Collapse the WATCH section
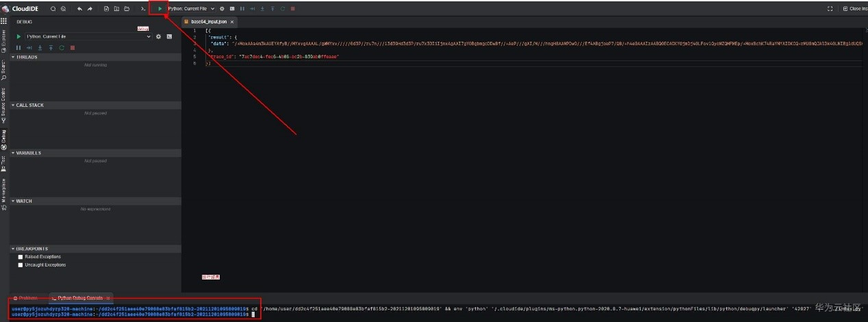Image resolution: width=868 pixels, height=322 pixels. (x=95, y=201)
